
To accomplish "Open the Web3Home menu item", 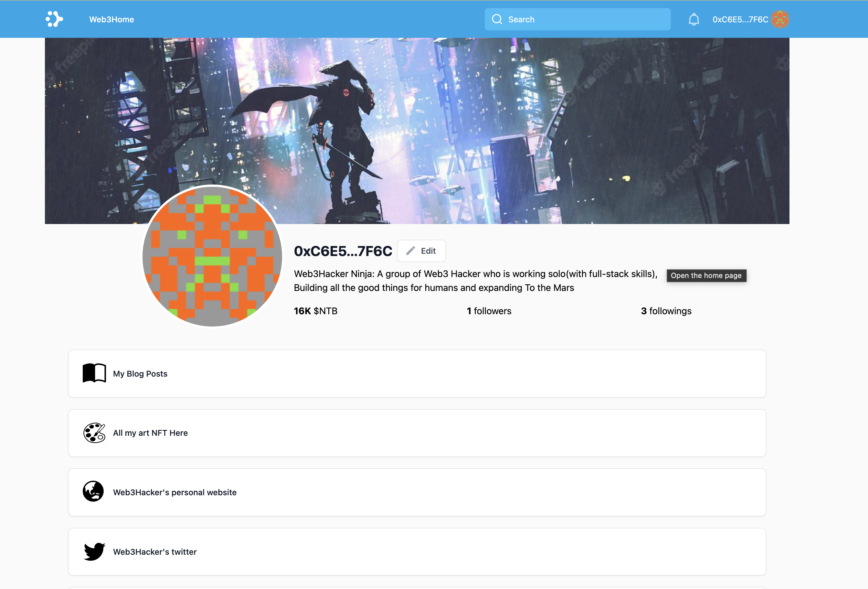I will coord(111,19).
